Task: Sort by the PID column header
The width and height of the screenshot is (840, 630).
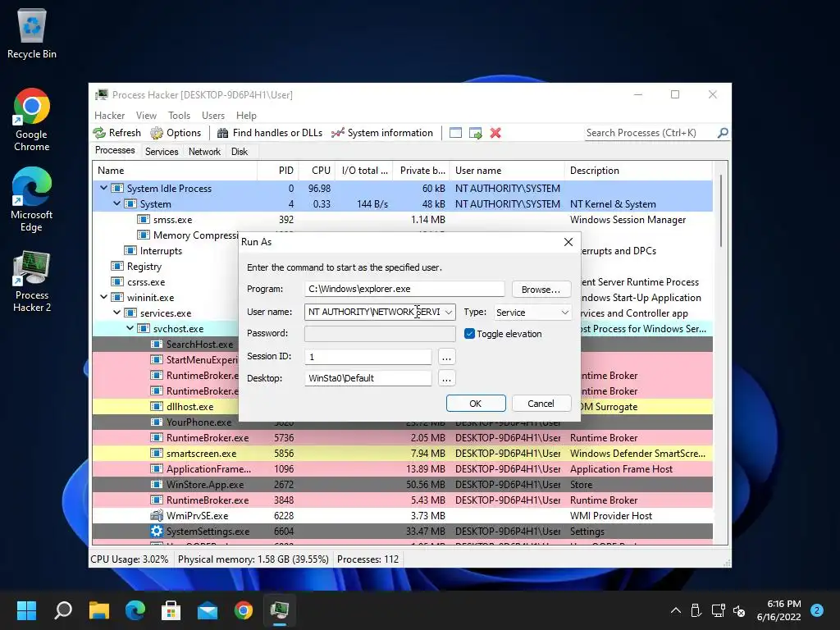Action: 278,171
